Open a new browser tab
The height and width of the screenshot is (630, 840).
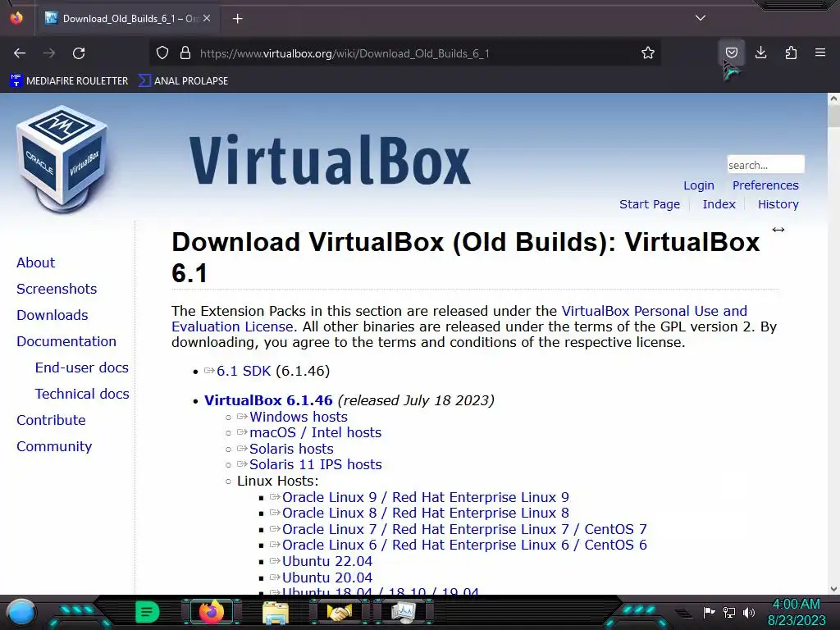pyautogui.click(x=238, y=19)
